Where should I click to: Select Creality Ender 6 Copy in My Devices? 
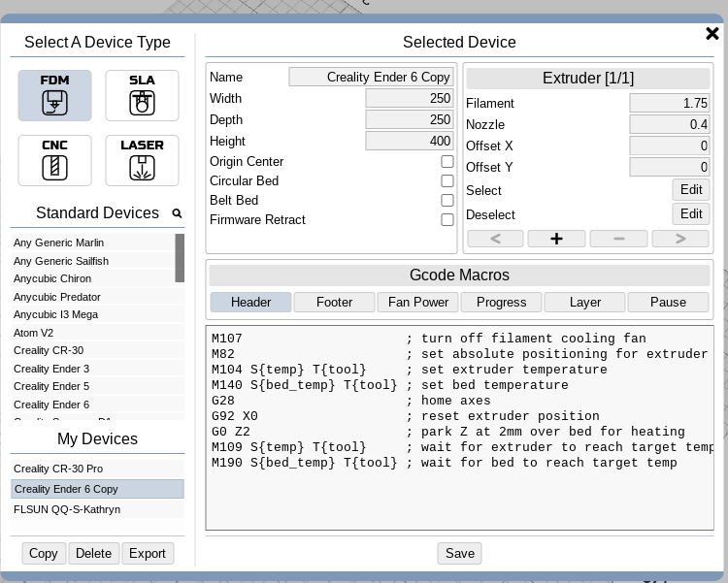pyautogui.click(x=97, y=489)
